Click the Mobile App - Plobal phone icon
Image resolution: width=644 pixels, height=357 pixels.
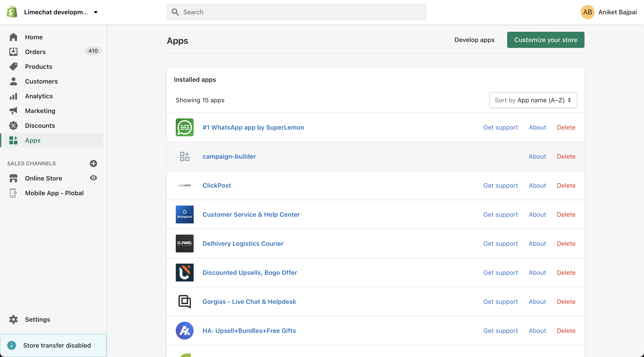(13, 193)
